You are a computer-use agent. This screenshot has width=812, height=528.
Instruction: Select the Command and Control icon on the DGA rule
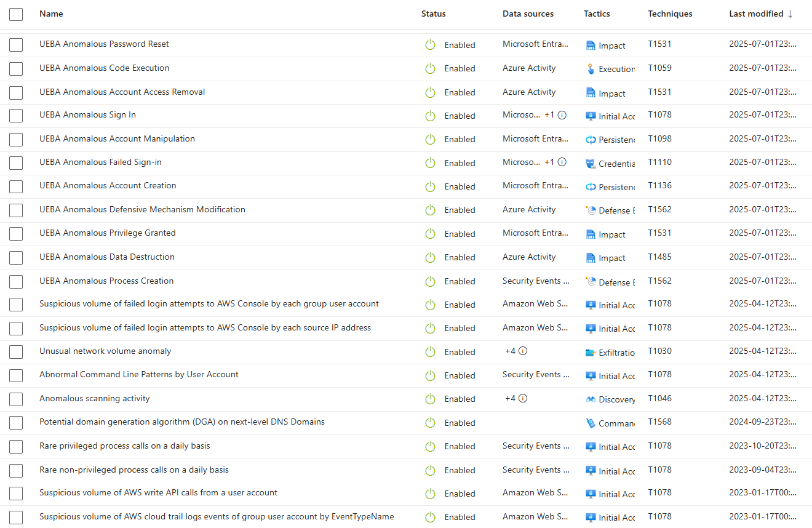tap(590, 422)
